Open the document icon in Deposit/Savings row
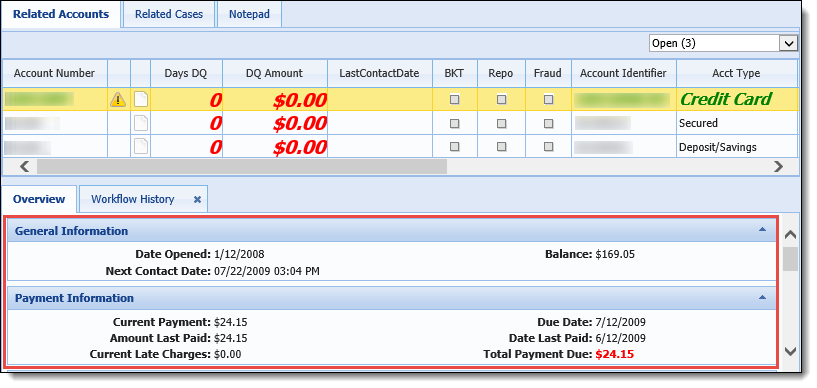817x388 pixels. pos(141,146)
